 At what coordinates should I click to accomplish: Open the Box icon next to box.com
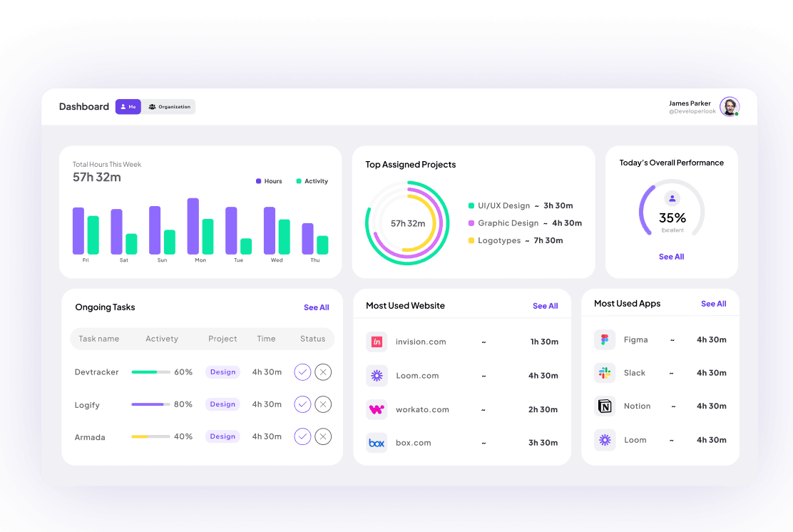(x=377, y=442)
